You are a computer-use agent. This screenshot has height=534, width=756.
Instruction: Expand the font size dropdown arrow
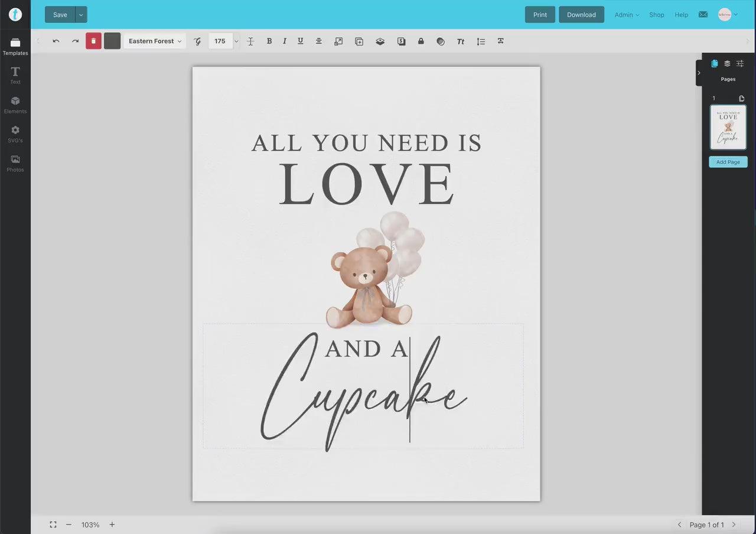pyautogui.click(x=236, y=41)
